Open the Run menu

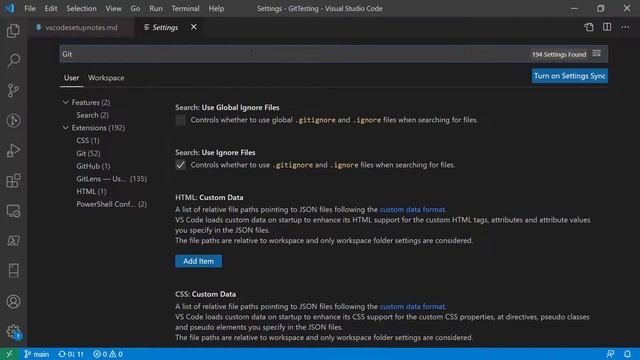[156, 8]
